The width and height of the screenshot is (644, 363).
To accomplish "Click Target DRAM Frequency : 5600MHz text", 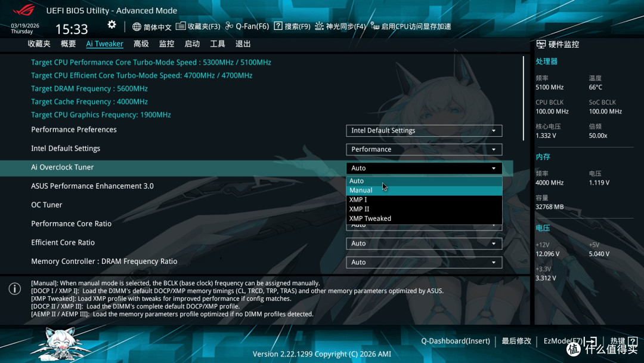I will point(89,89).
